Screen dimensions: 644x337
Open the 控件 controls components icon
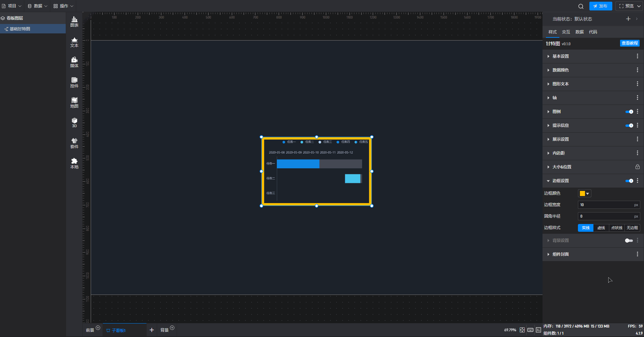[74, 82]
